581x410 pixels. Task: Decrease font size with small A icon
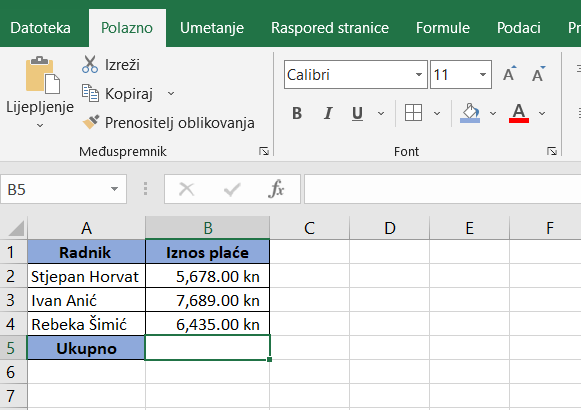pyautogui.click(x=538, y=74)
